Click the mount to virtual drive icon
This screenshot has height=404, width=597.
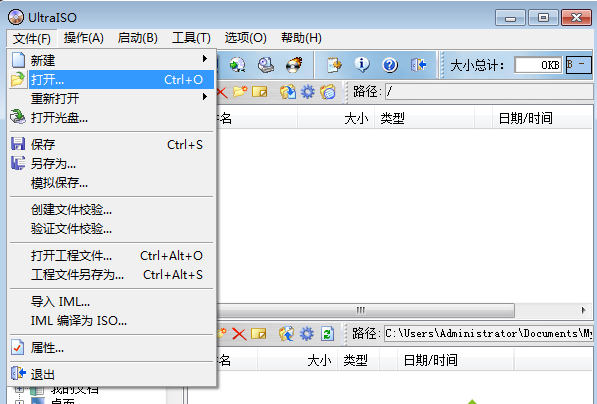[x=266, y=65]
